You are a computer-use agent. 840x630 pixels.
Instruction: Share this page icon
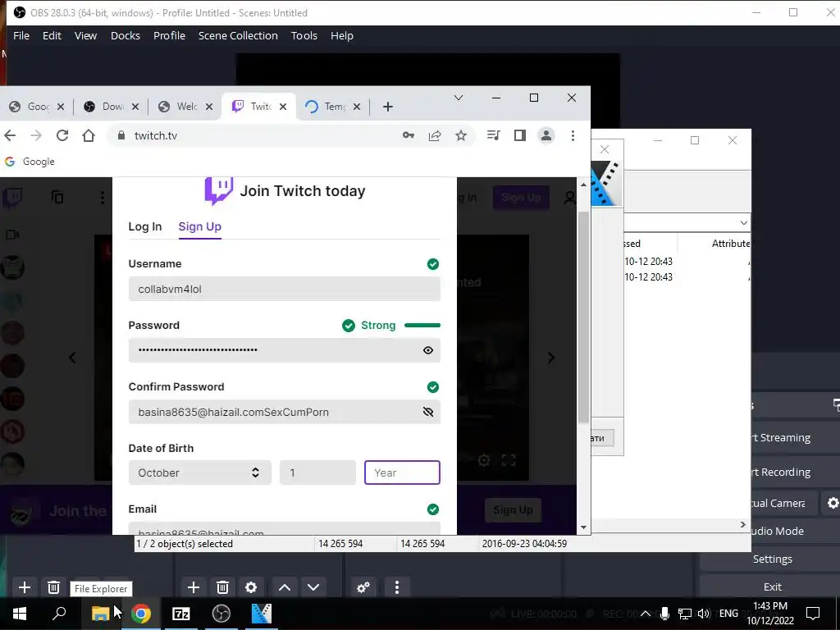tap(435, 135)
